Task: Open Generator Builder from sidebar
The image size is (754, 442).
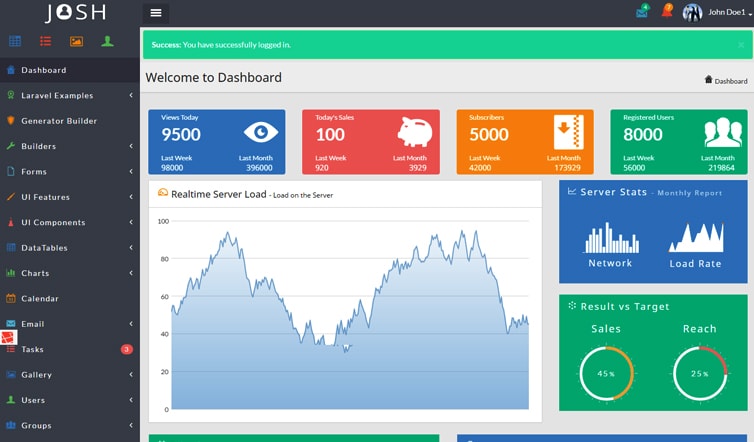Action: point(59,121)
